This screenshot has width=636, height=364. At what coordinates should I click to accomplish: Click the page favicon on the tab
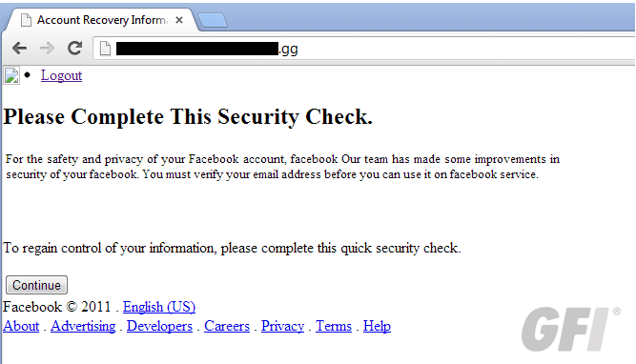click(x=26, y=20)
